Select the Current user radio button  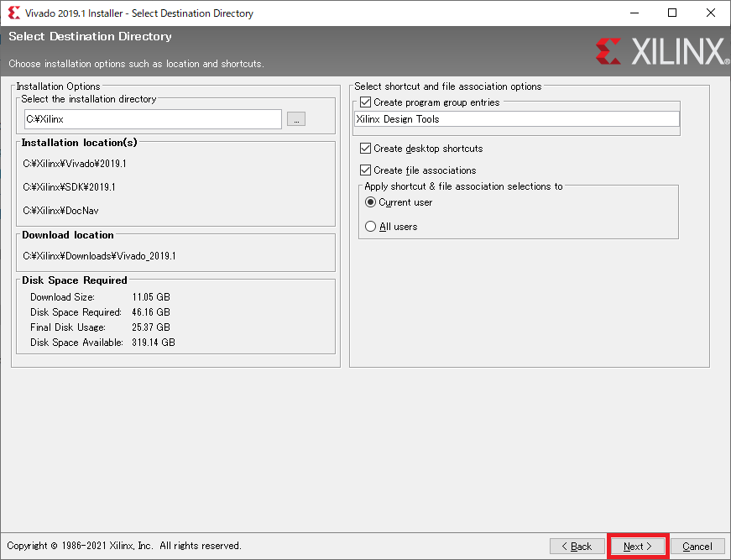point(370,202)
